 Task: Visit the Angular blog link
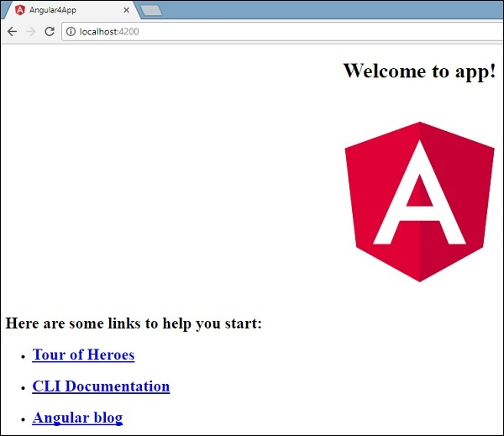77,418
